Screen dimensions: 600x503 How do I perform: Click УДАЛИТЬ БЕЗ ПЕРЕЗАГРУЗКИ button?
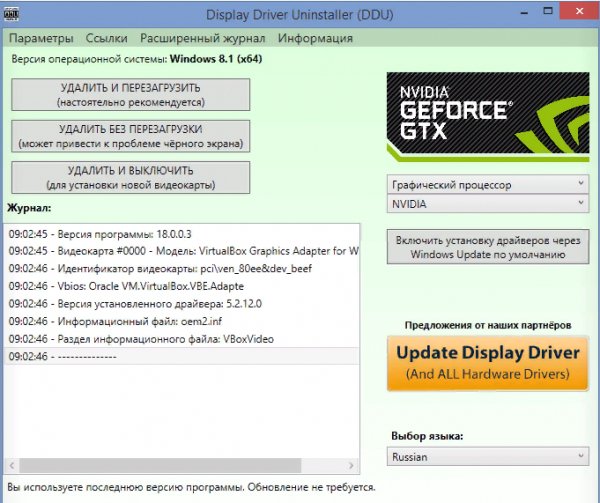coord(130,136)
